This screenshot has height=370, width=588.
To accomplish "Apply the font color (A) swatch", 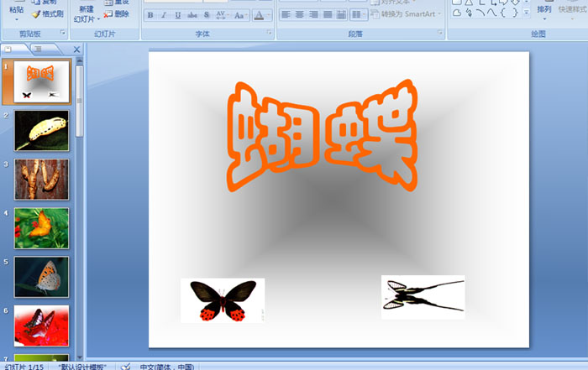I will [x=259, y=15].
